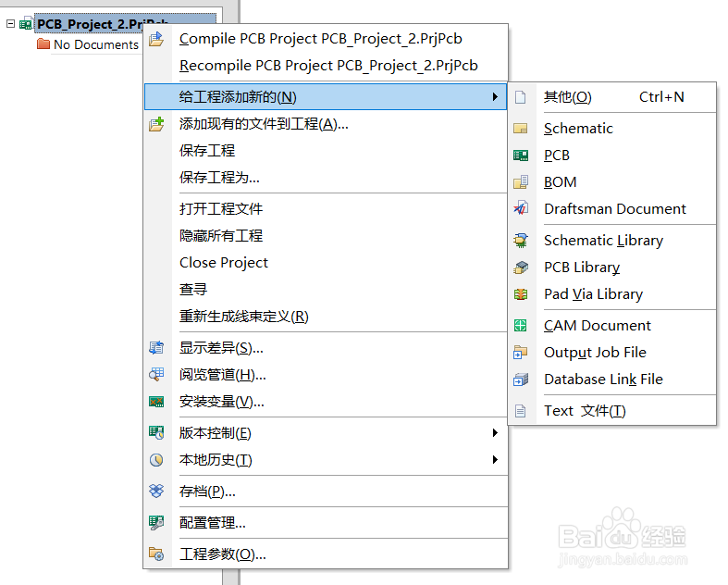Click the 存档 Dropbox-style icon
Viewport: 728px width, 585px height.
[x=156, y=491]
